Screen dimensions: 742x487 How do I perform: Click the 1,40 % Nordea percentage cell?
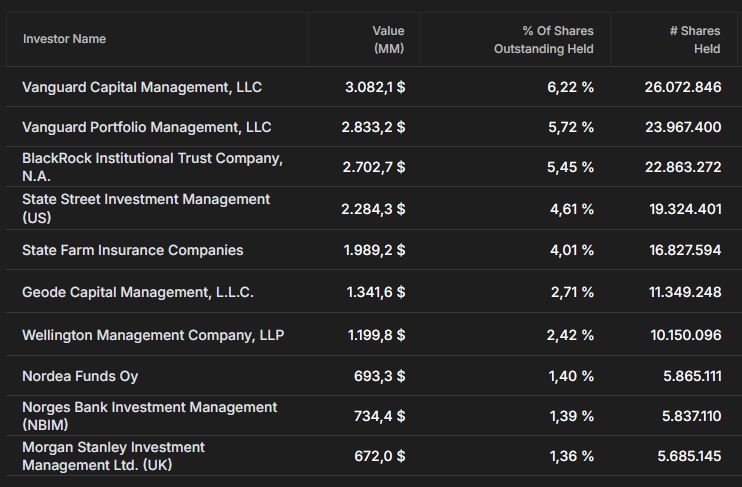pyautogui.click(x=571, y=376)
